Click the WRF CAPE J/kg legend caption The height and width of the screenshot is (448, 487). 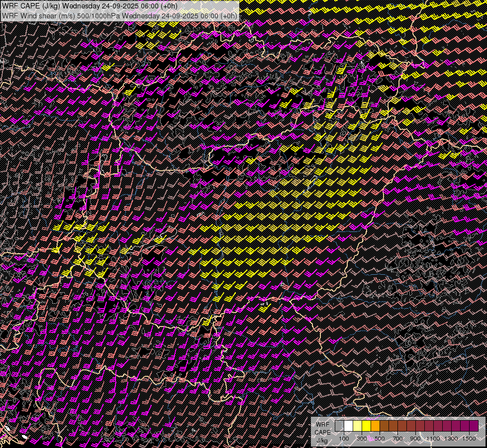coord(322,432)
